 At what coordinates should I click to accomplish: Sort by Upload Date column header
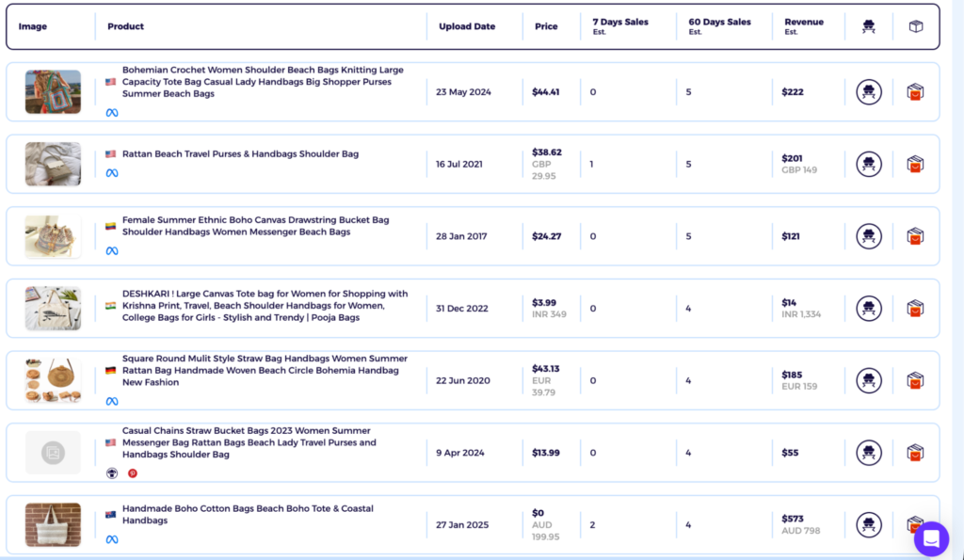(467, 26)
